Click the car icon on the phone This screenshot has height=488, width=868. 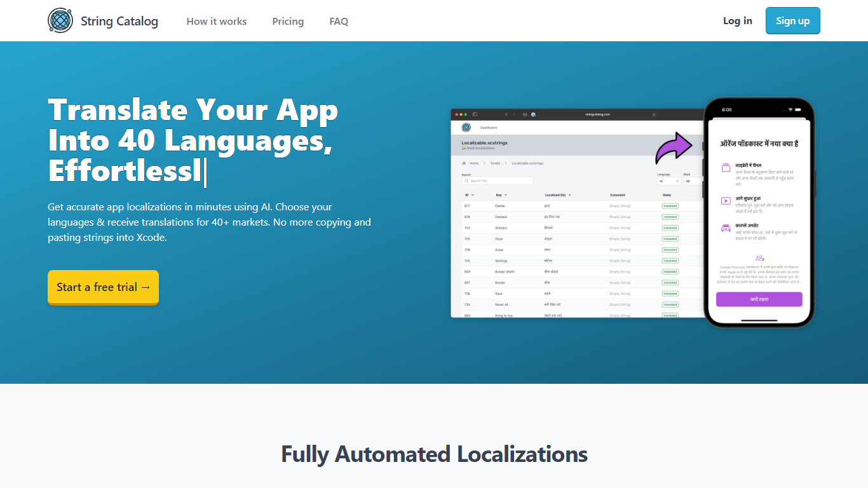tap(726, 228)
